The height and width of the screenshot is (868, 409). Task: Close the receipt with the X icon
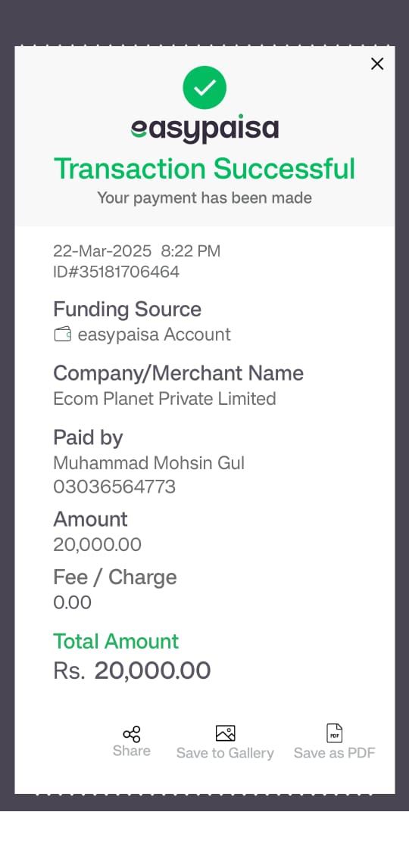click(x=377, y=64)
